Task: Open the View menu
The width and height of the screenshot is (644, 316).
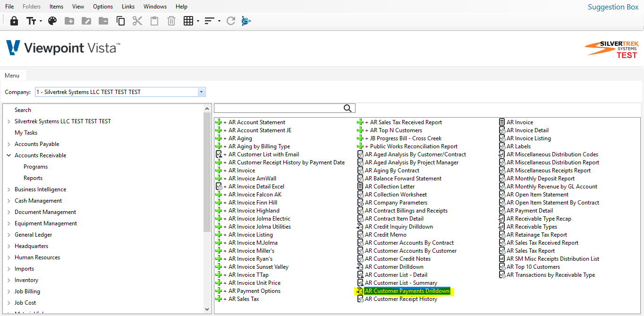Action: point(78,7)
